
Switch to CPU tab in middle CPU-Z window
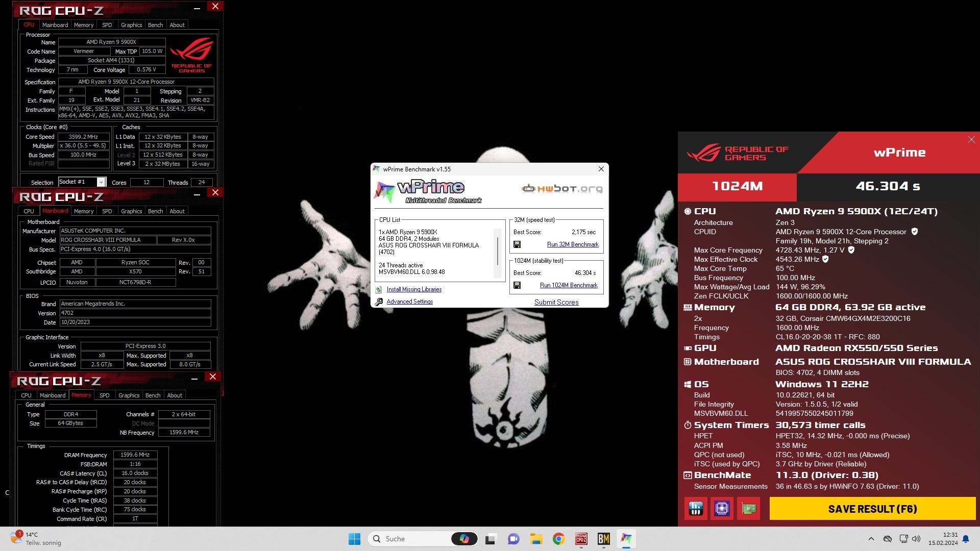coord(29,211)
